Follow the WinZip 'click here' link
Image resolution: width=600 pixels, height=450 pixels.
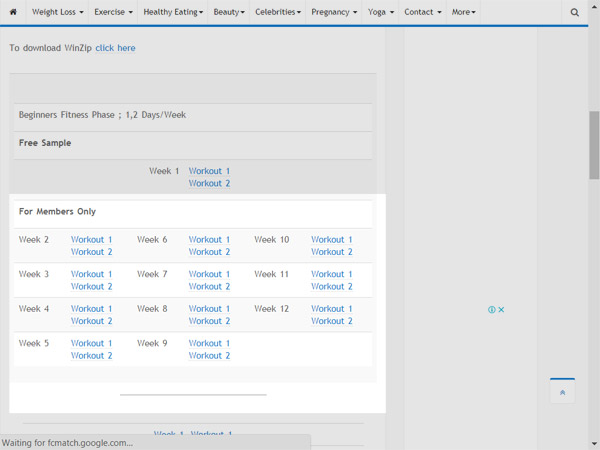[115, 48]
